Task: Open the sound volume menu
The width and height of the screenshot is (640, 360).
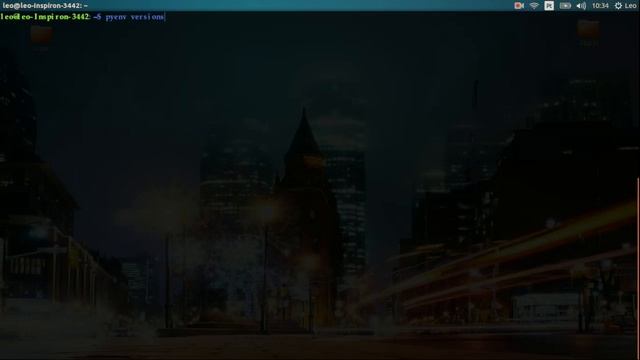Action: 581,6
